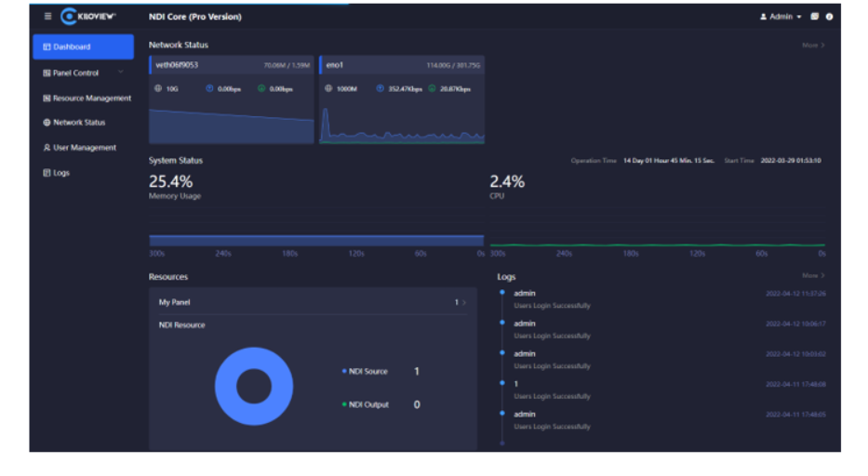Open the Dashboard menu item
Viewport: 868px width, 476px height.
click(83, 46)
